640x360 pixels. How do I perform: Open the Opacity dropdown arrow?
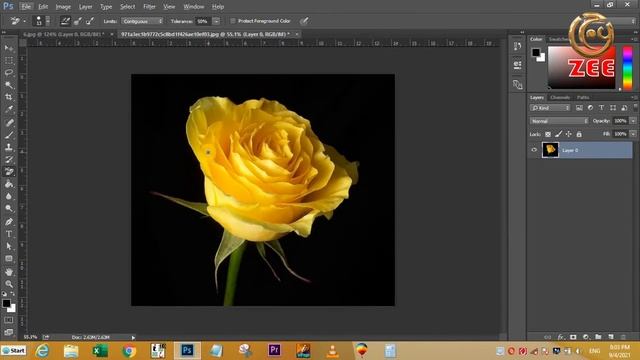(633, 121)
